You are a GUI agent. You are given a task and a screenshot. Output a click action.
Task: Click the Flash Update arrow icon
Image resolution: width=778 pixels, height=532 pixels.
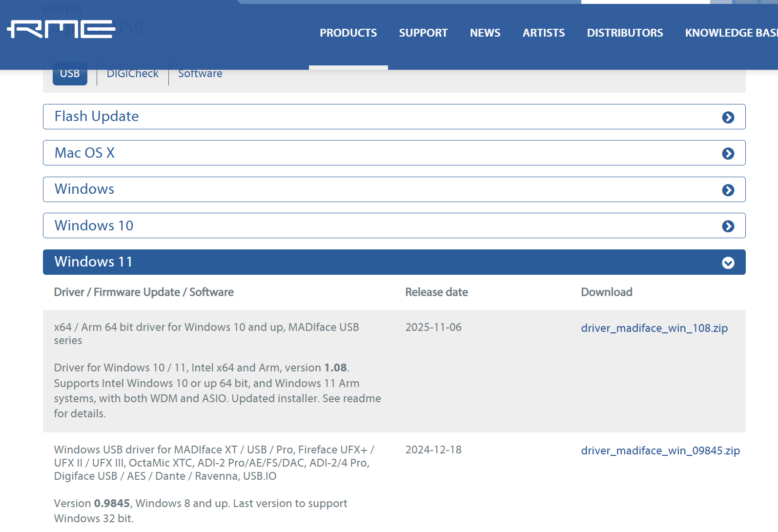pyautogui.click(x=728, y=117)
